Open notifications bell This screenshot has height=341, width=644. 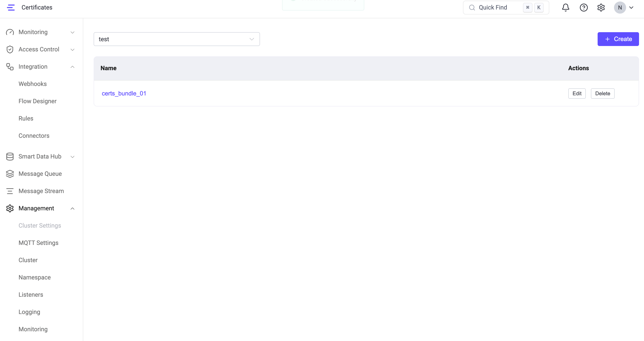(x=565, y=8)
